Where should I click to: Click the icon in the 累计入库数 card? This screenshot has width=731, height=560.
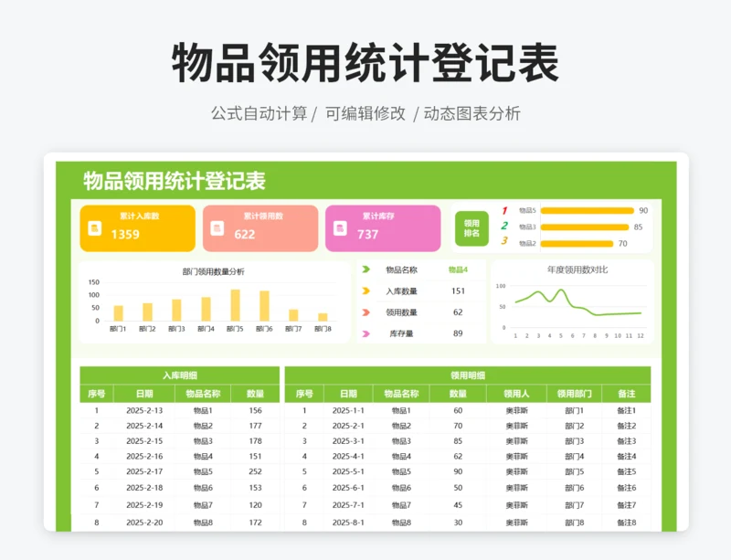pos(95,228)
